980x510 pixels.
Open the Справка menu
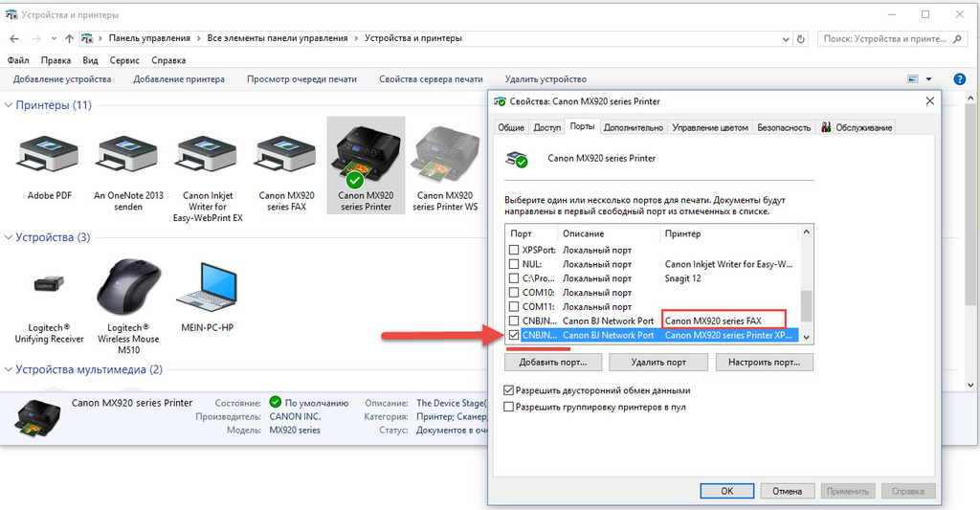tap(168, 60)
